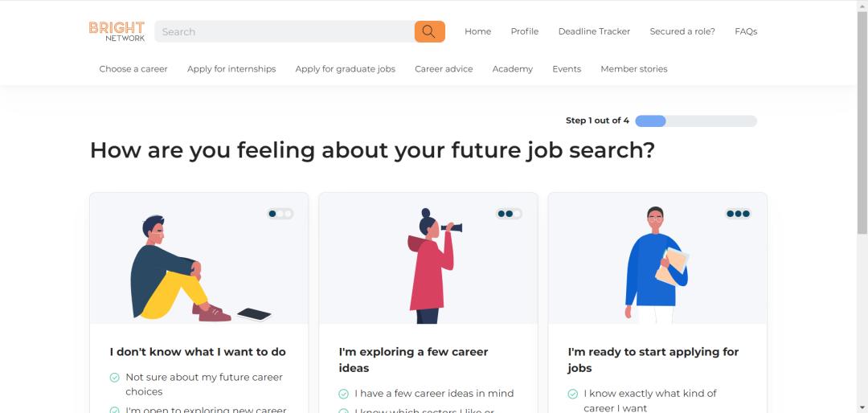
Task: Choose 'I don't know what I want to do'
Action: 198,352
